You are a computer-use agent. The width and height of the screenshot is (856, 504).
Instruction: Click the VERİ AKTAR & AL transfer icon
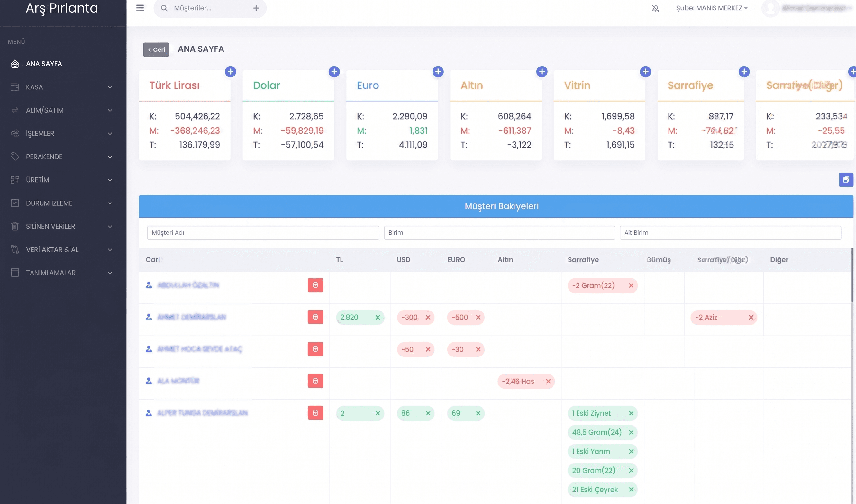point(14,249)
